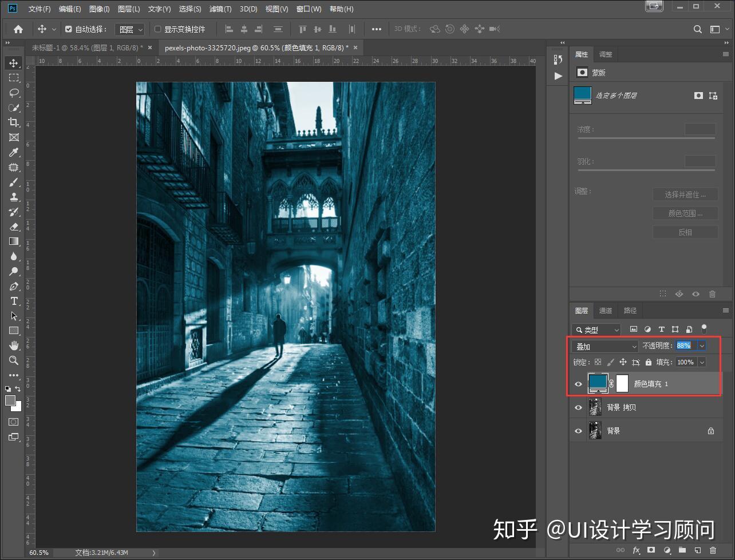This screenshot has width=735, height=560.
Task: Click the delete layer trash icon
Action: point(713,550)
